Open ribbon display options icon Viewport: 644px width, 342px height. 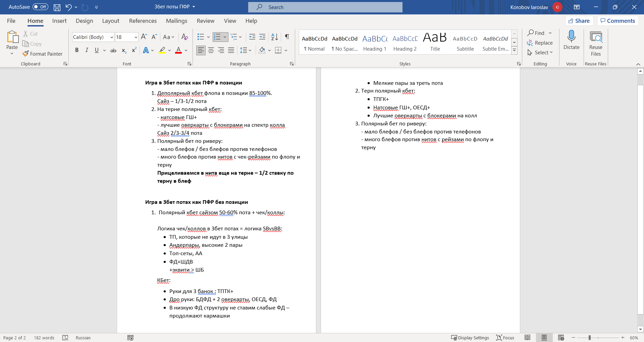(x=577, y=7)
